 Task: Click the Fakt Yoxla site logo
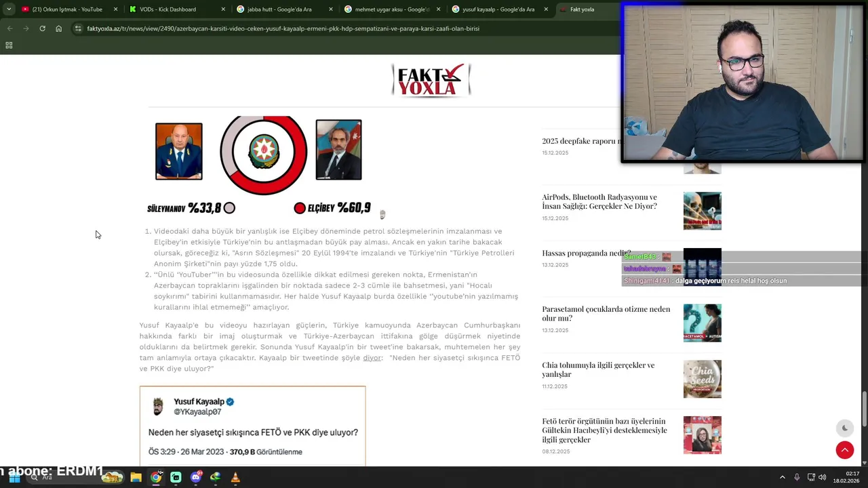click(431, 81)
